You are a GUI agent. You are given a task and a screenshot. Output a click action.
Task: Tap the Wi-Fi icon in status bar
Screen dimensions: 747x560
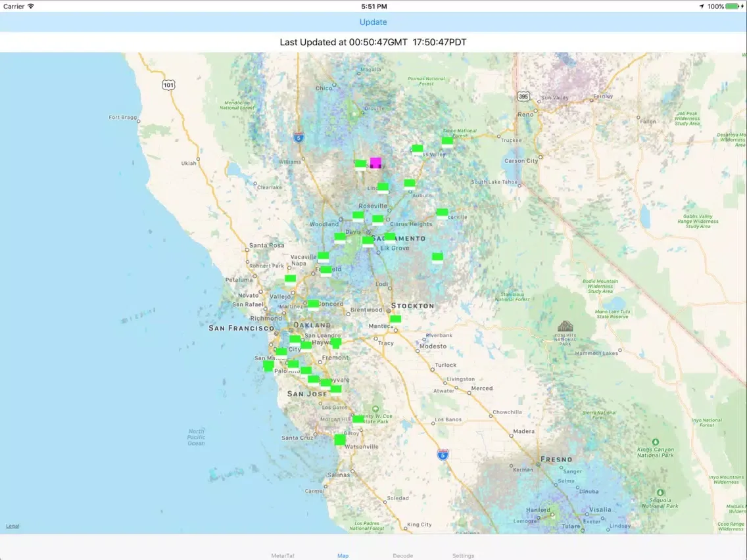[31, 6]
